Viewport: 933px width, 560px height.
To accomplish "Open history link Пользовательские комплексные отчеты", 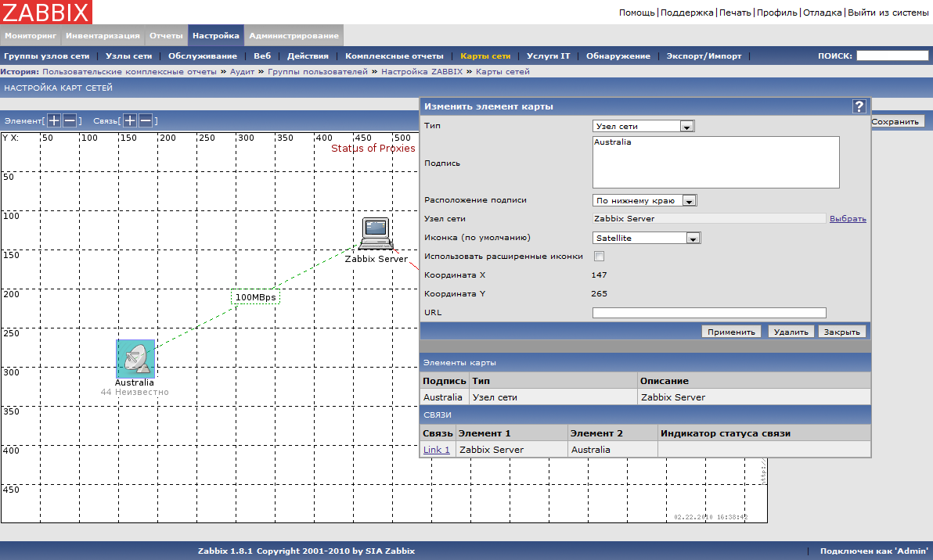I will [129, 71].
